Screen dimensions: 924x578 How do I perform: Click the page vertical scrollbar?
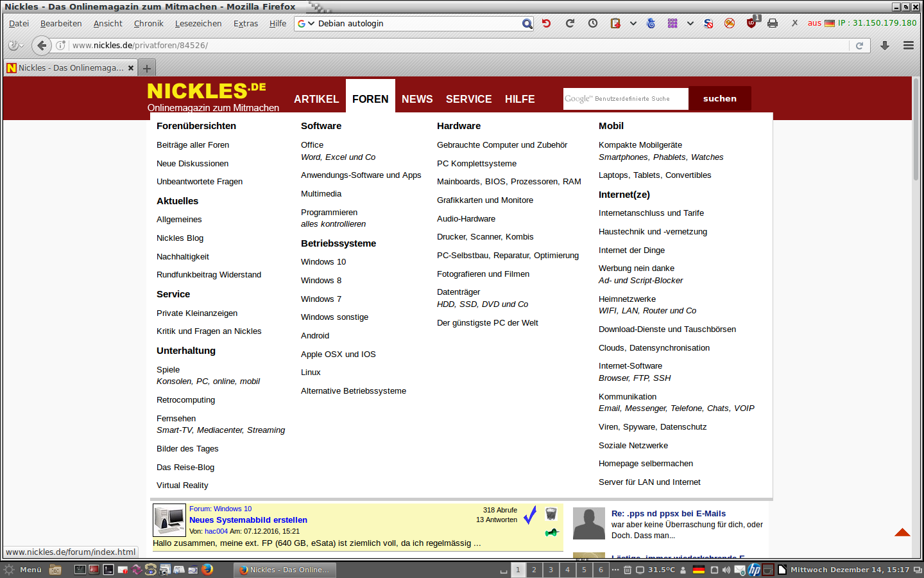tap(916, 128)
